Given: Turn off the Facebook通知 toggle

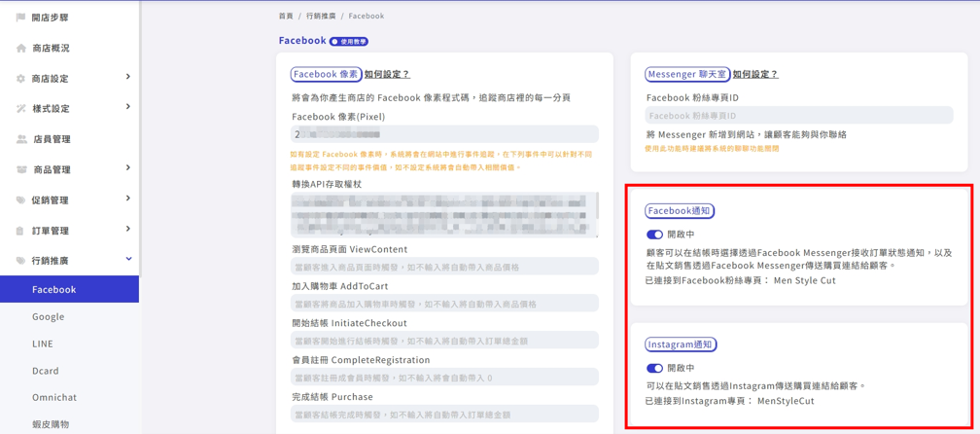Looking at the screenshot, I should [x=654, y=235].
